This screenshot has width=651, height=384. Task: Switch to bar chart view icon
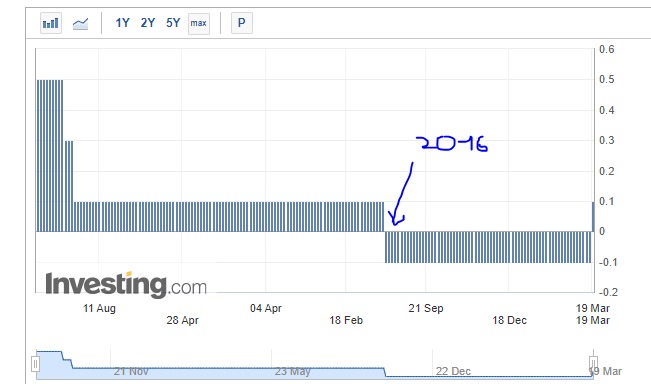(51, 23)
